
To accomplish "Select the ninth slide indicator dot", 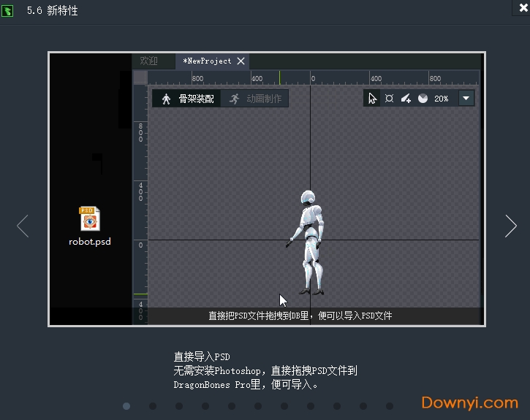I will pyautogui.click(x=337, y=406).
